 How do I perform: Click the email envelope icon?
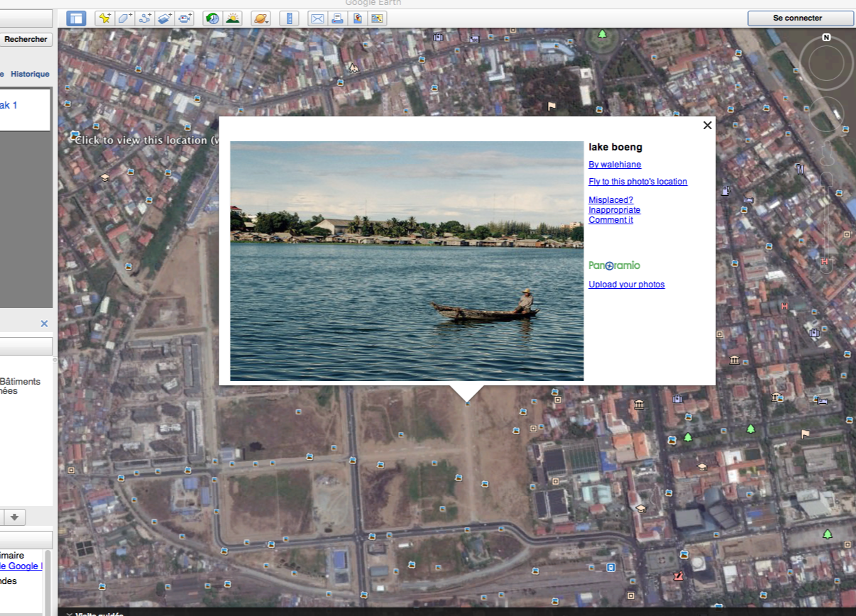tap(317, 18)
